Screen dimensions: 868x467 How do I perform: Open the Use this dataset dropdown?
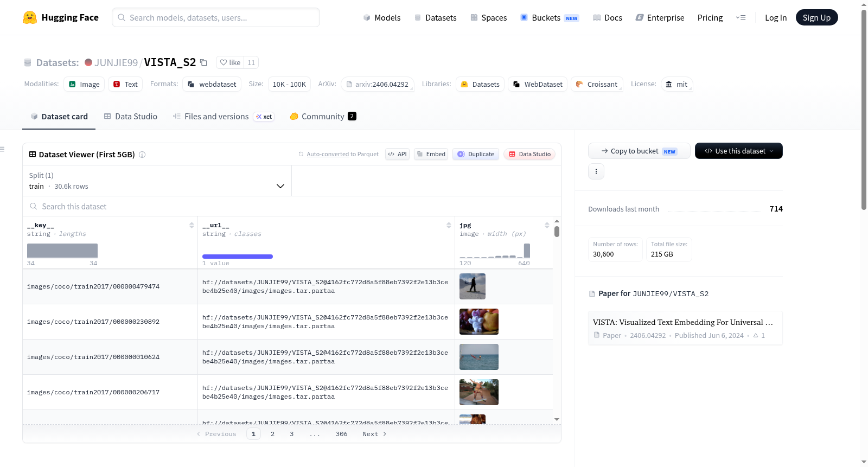[739, 151]
